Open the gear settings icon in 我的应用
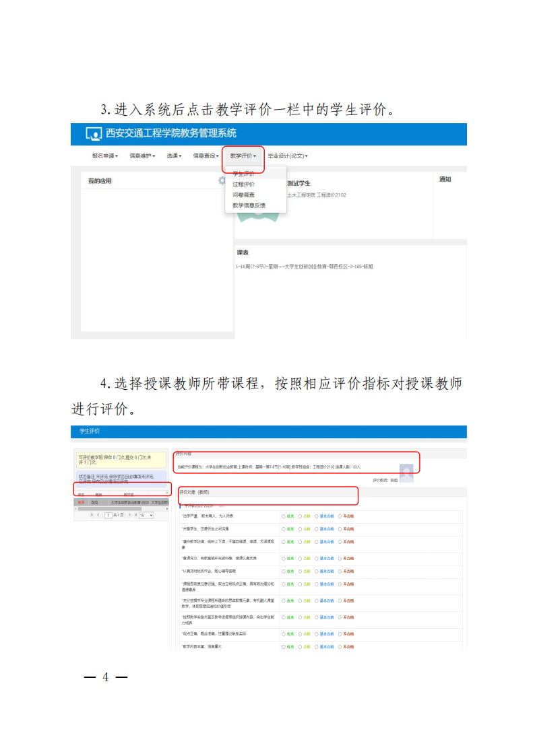Image resolution: width=535 pixels, height=756 pixels. [222, 180]
